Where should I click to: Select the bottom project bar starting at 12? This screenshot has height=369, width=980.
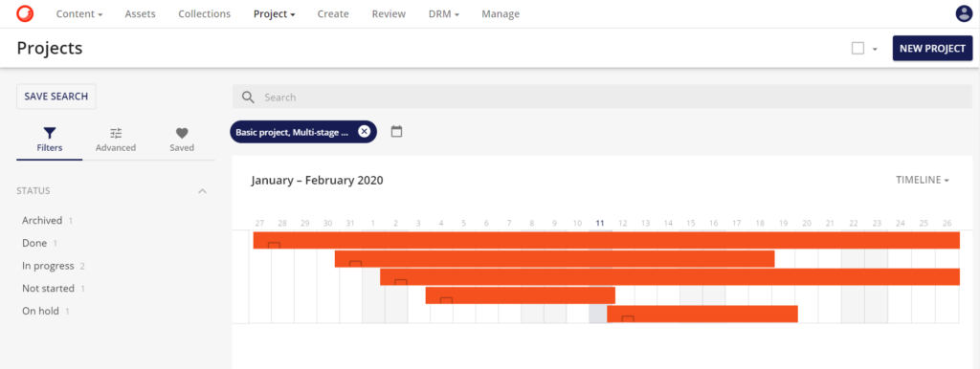702,315
